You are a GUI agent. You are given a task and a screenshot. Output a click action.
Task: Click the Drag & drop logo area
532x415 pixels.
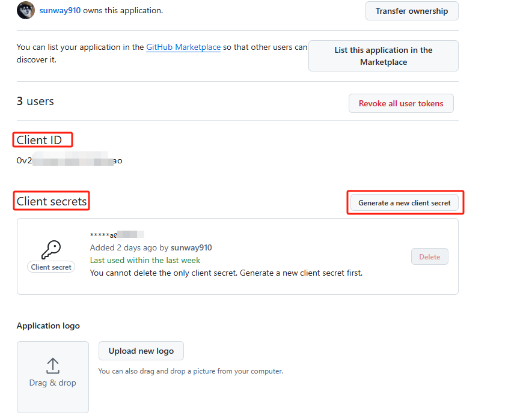point(53,377)
